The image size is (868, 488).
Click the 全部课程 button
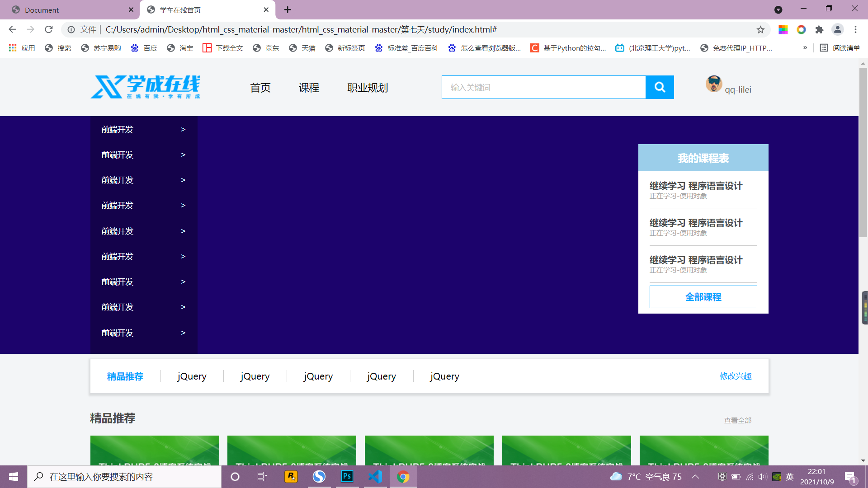click(x=703, y=297)
